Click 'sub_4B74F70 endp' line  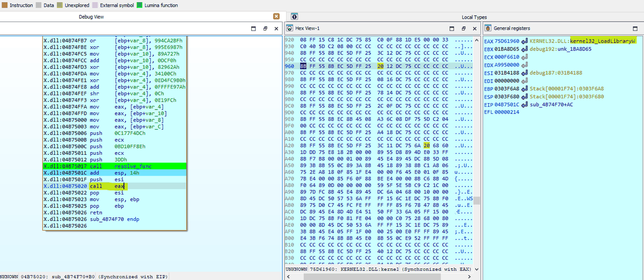(x=114, y=219)
